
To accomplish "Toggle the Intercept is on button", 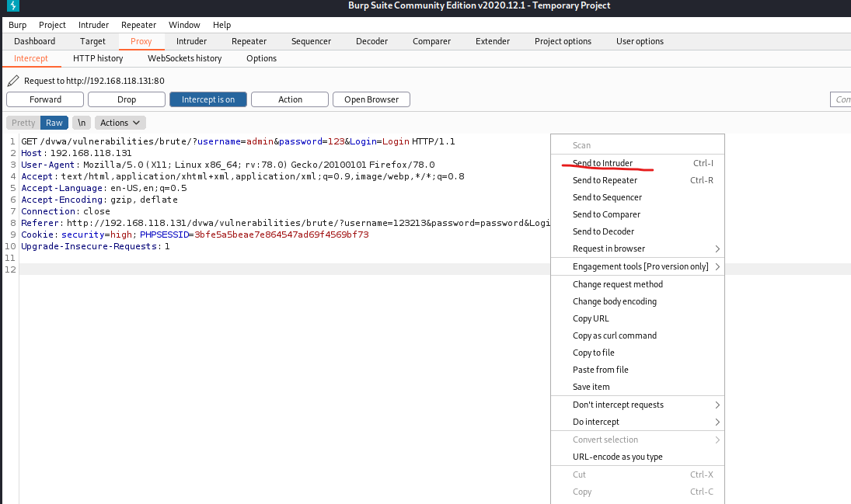I will [x=208, y=99].
